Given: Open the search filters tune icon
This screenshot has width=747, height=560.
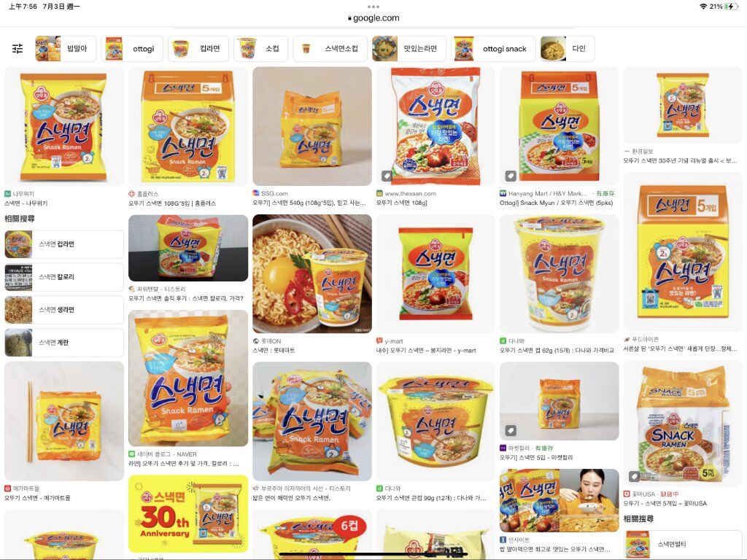Looking at the screenshot, I should click(18, 49).
